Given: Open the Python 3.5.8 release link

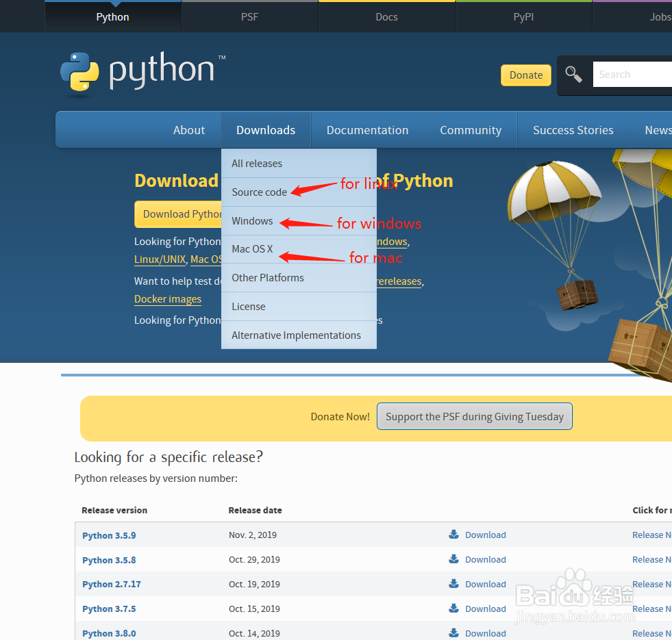Looking at the screenshot, I should (109, 560).
